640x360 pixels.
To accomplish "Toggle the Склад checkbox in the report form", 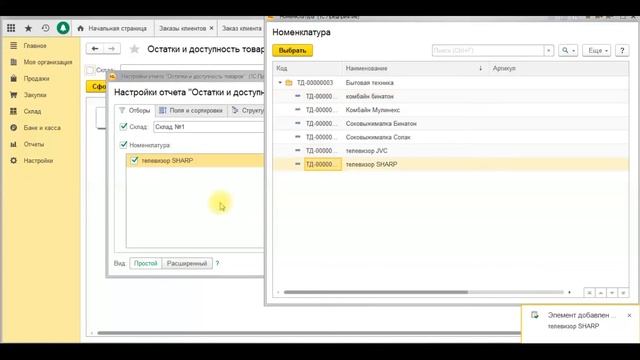I will pos(91,70).
